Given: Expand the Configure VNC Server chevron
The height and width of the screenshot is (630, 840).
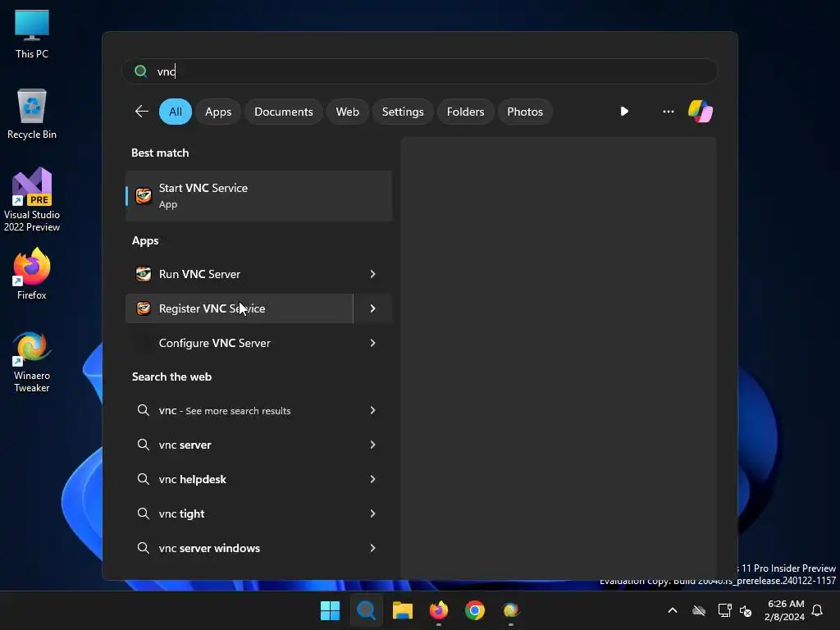Looking at the screenshot, I should (x=373, y=343).
